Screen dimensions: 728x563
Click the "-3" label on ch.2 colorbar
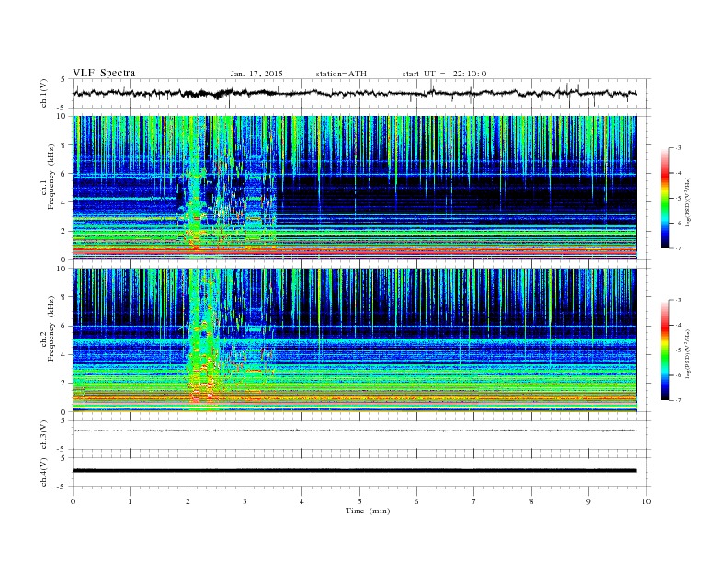point(677,300)
